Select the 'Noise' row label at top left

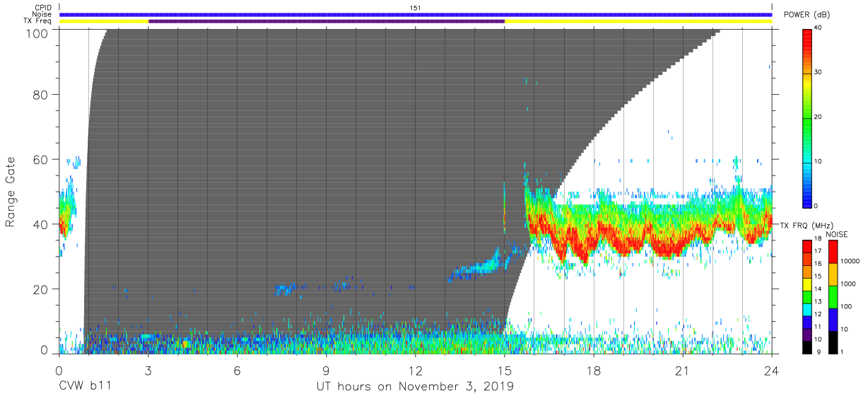click(x=43, y=14)
